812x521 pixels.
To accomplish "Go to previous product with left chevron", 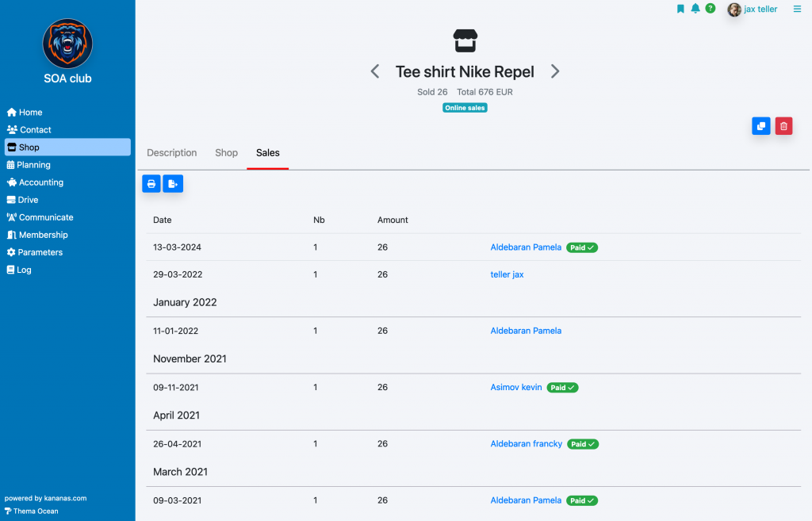I will [375, 71].
